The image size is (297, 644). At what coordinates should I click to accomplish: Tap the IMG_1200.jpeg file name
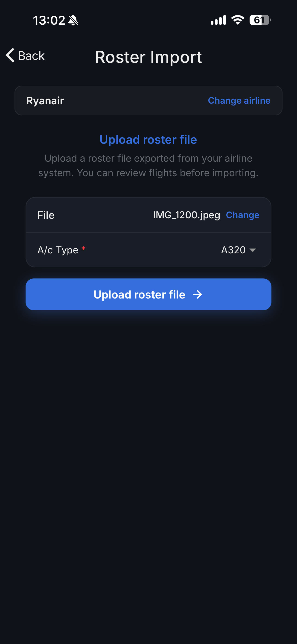186,215
